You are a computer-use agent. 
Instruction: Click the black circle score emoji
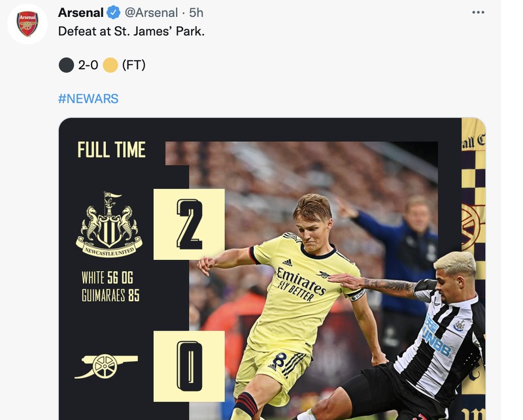[65, 64]
